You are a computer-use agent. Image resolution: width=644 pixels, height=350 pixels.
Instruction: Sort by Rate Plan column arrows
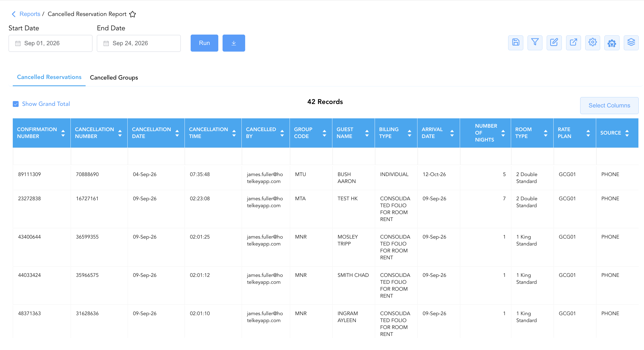(x=588, y=133)
